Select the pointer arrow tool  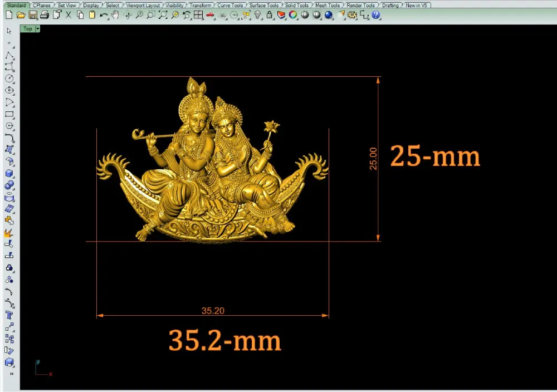pos(9,31)
